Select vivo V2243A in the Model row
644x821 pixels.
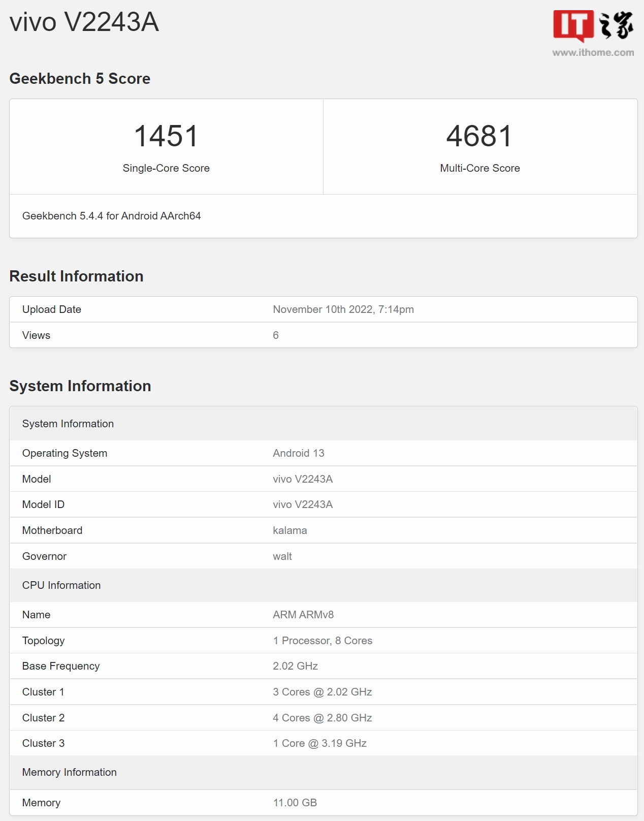303,479
